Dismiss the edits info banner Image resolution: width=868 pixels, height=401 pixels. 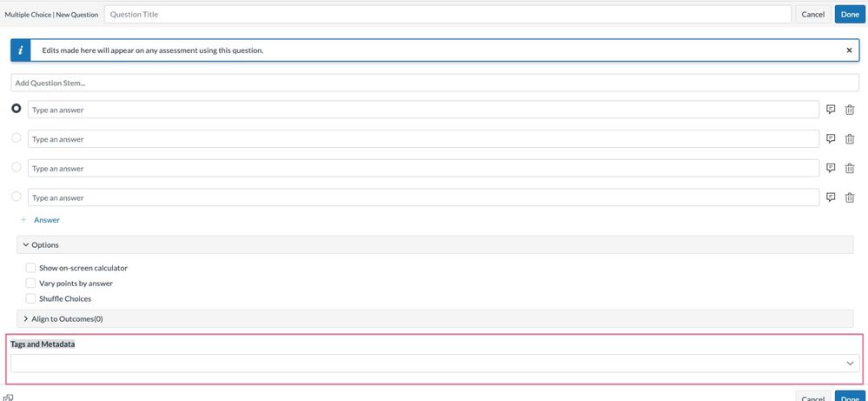[849, 50]
